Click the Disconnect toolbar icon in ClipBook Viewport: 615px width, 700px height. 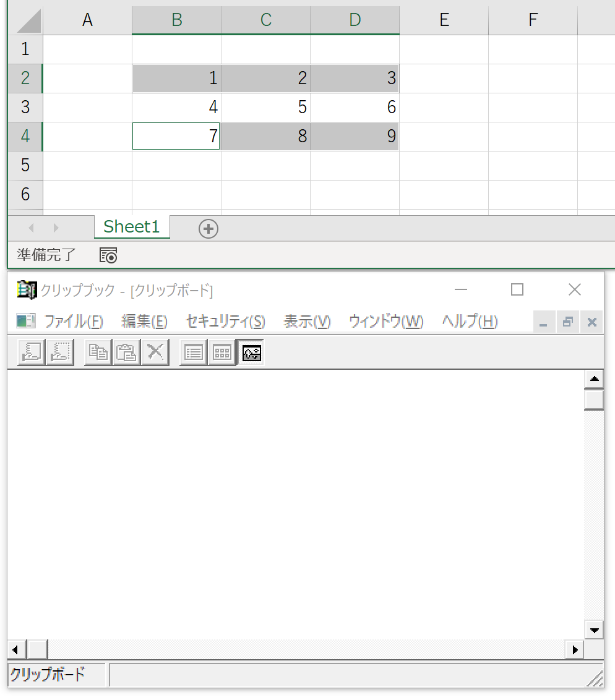coord(60,352)
